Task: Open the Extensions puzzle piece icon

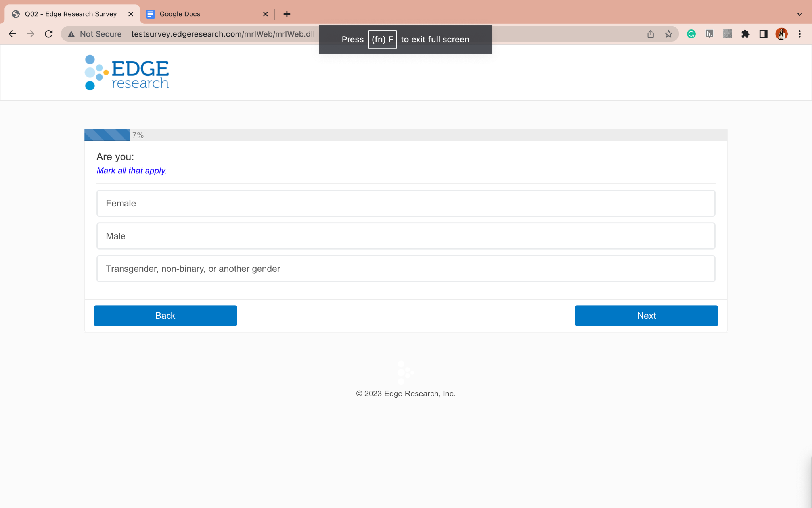Action: (x=745, y=34)
